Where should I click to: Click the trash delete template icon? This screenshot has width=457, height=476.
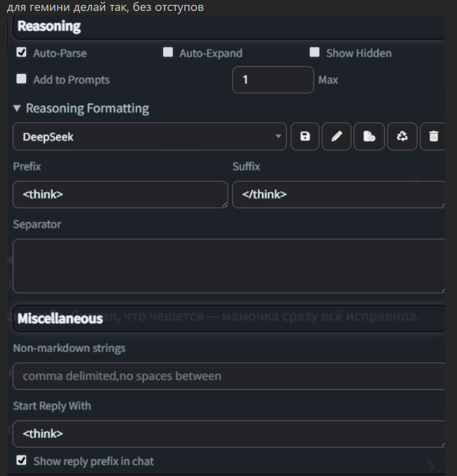click(x=433, y=137)
